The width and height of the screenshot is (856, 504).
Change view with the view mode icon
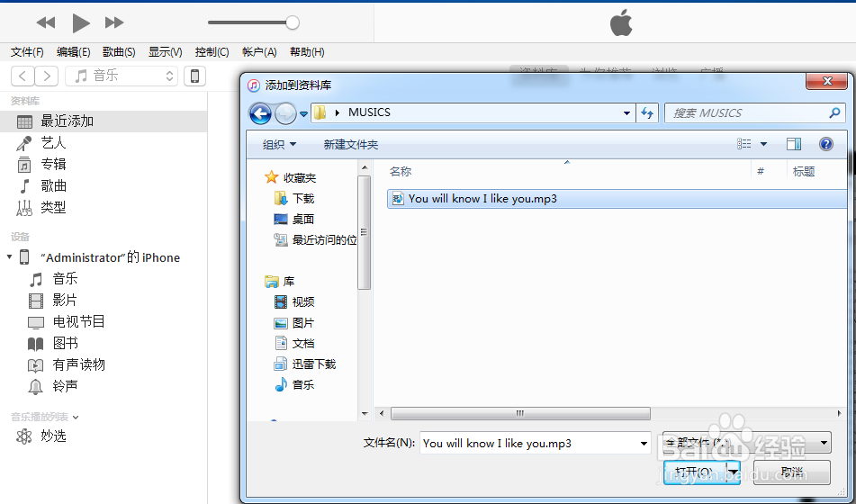(x=744, y=144)
